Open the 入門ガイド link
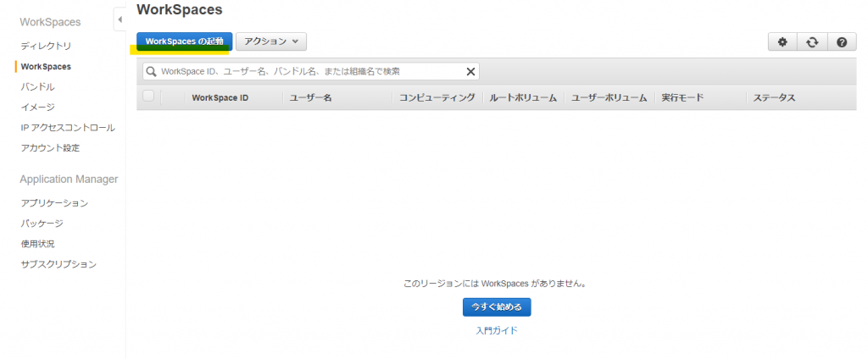The image size is (868, 359). click(497, 330)
